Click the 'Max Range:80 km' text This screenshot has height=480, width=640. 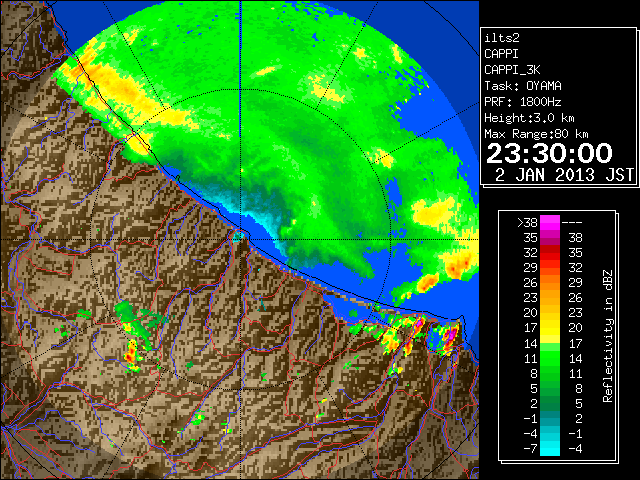(x=536, y=134)
